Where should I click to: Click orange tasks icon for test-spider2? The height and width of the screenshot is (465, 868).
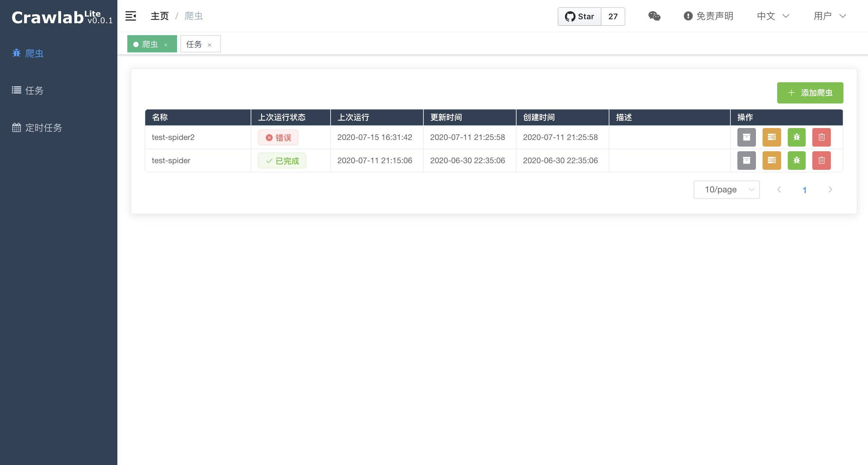pyautogui.click(x=772, y=137)
